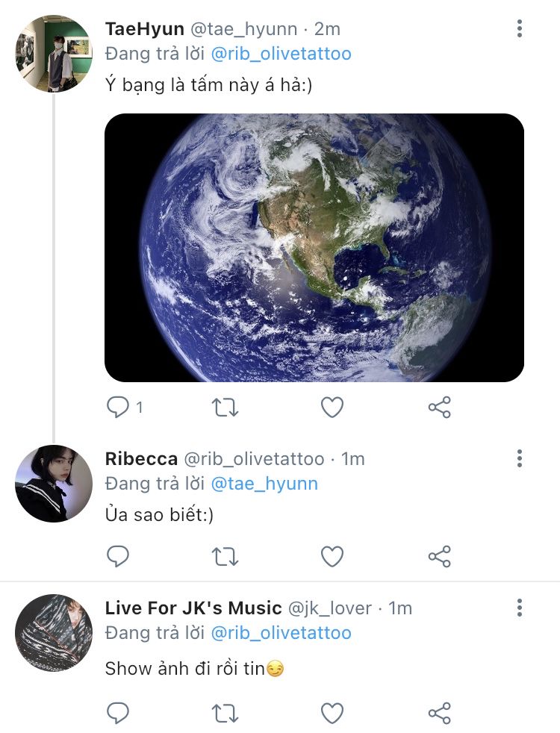The image size is (560, 733).
Task: Open Ribecca's profile avatar
Action: [x=54, y=483]
